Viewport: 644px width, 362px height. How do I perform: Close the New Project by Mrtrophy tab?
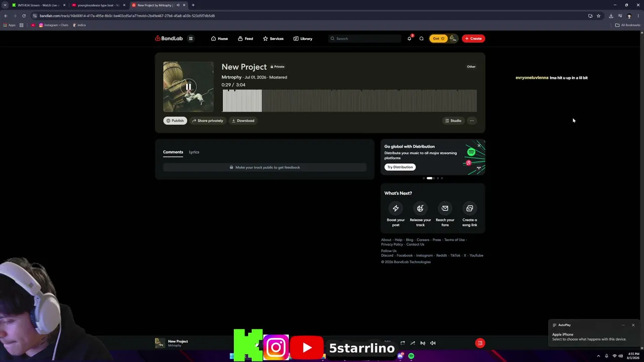(184, 5)
